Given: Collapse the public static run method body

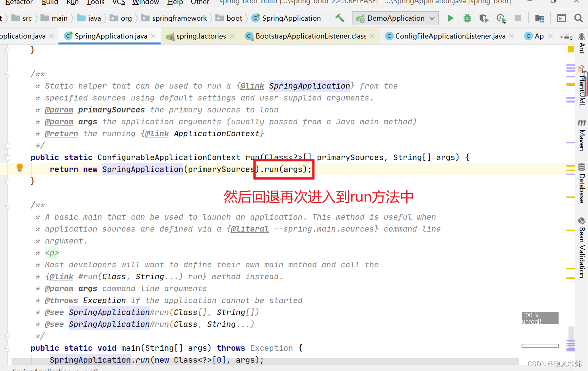Looking at the screenshot, I should pos(8,158).
